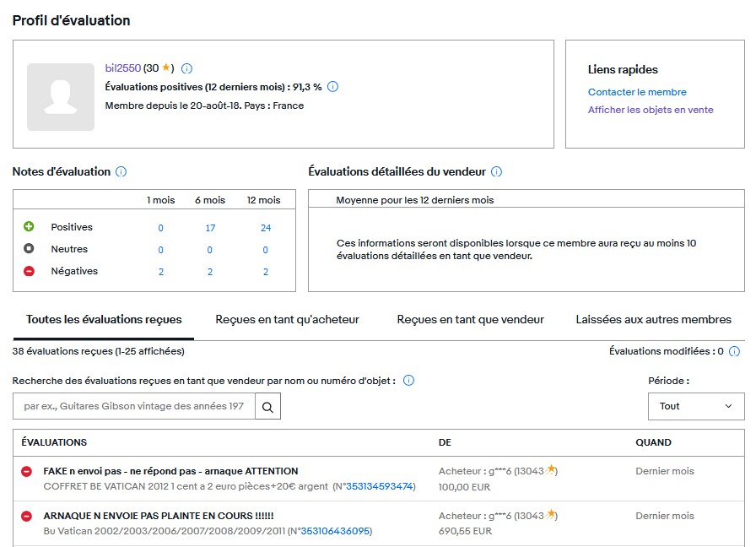756x547 pixels.
Task: Switch to Reçues en tant que vendeur tab
Action: [470, 320]
